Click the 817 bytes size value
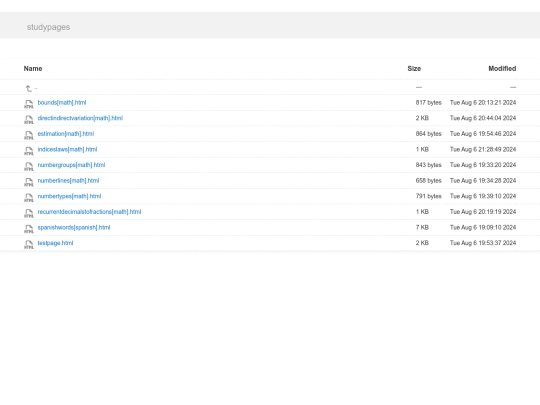Screen dimensions: 540x405 [x=428, y=103]
